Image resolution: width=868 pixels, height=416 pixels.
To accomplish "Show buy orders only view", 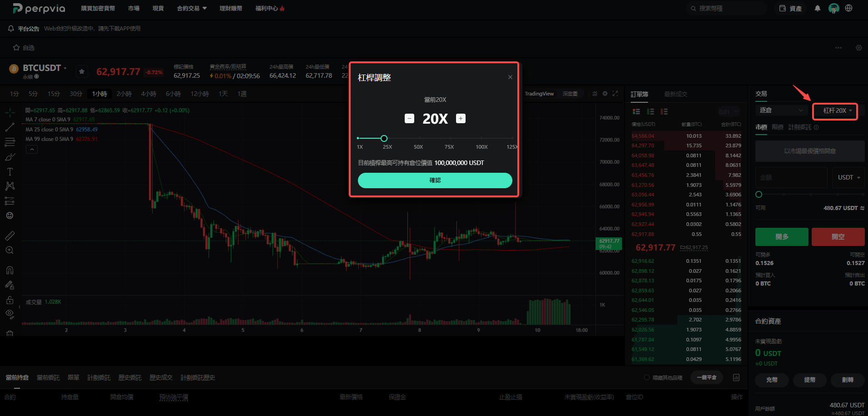I will click(650, 111).
